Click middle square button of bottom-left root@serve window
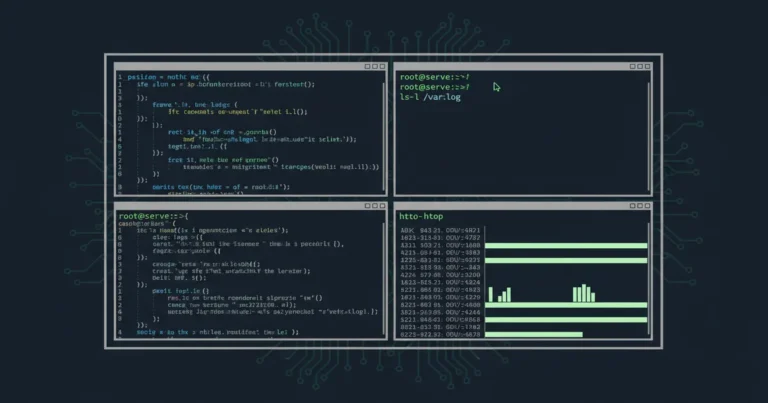The height and width of the screenshot is (403, 768). pyautogui.click(x=375, y=206)
